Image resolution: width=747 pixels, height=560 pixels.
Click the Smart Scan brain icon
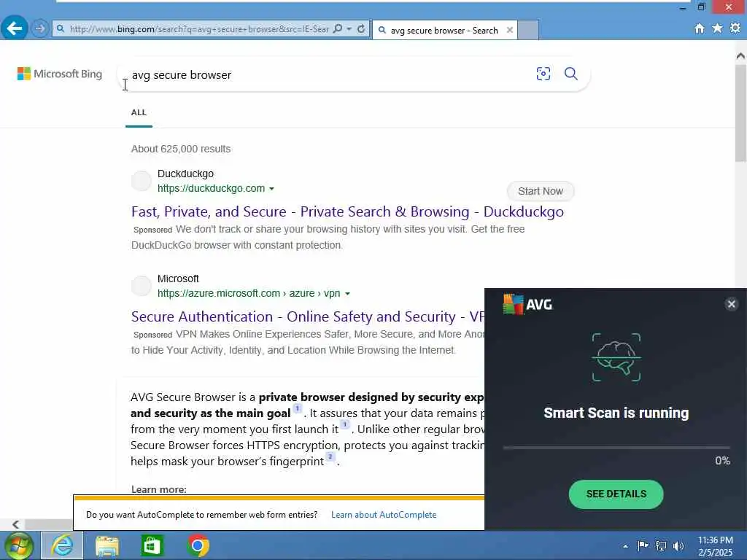(616, 357)
